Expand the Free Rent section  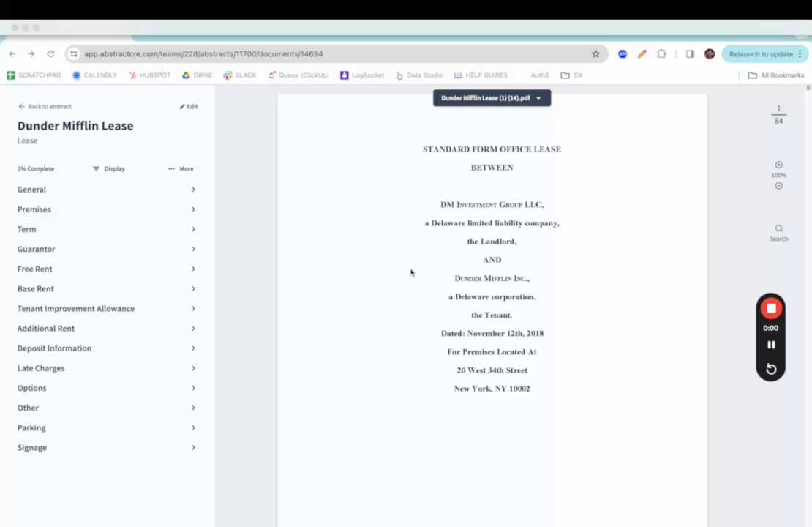click(x=107, y=269)
